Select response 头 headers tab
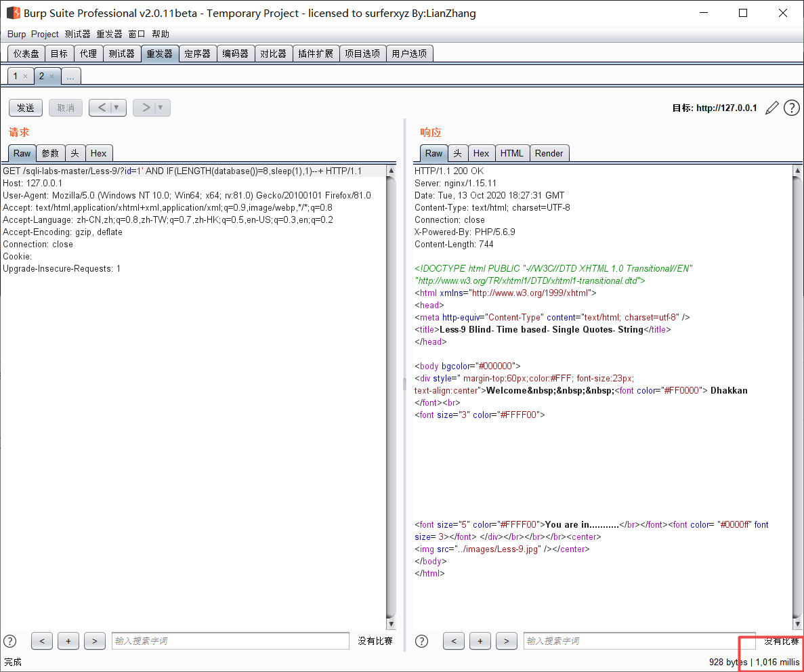Image resolution: width=804 pixels, height=672 pixels. click(458, 153)
